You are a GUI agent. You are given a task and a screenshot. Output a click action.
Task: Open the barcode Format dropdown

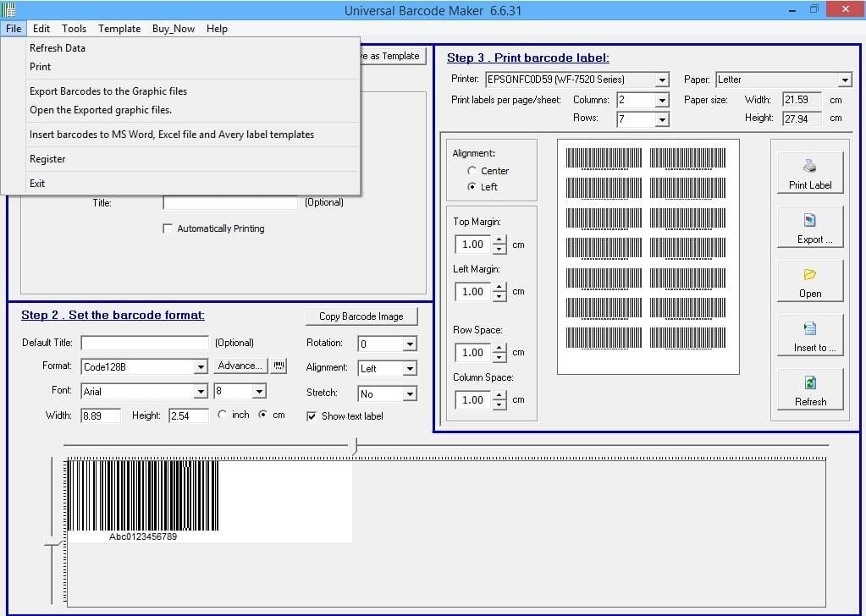tap(201, 367)
